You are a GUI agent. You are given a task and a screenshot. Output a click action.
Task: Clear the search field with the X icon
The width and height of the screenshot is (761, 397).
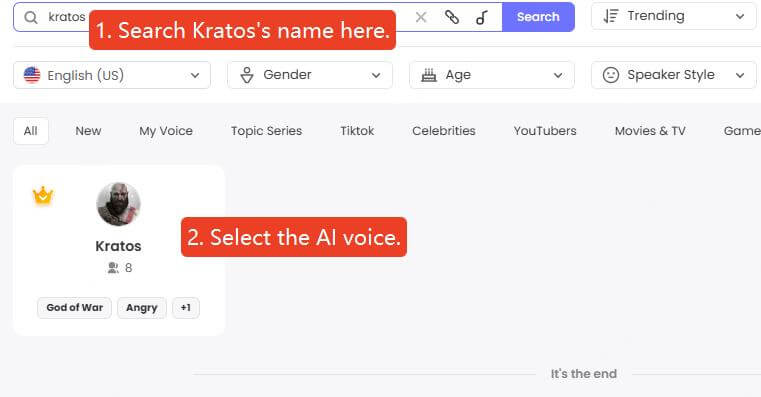tap(421, 17)
